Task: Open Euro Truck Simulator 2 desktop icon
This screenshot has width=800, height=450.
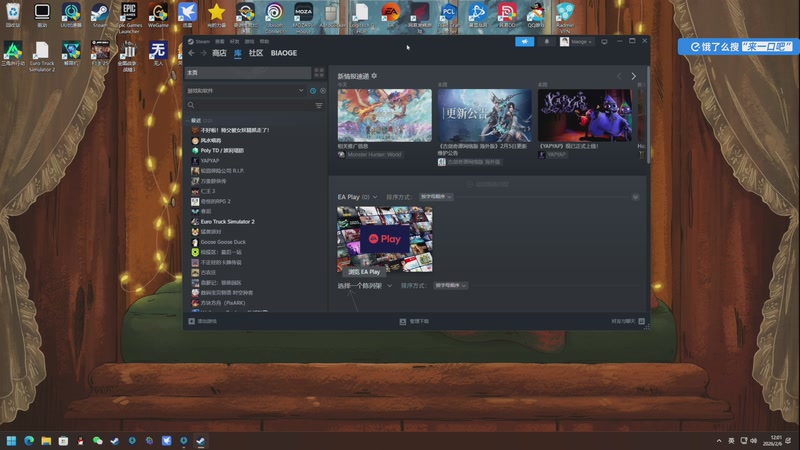Action: [x=42, y=56]
